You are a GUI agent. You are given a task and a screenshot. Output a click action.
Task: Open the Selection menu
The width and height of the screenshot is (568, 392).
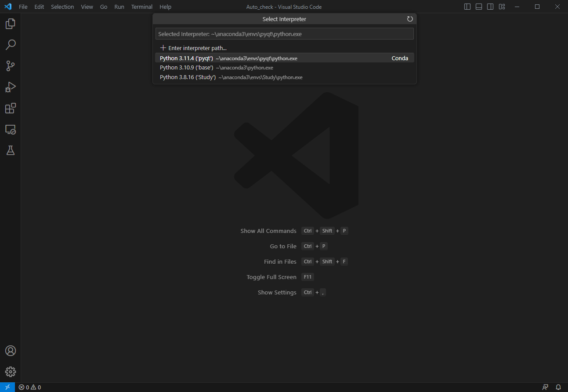click(62, 7)
